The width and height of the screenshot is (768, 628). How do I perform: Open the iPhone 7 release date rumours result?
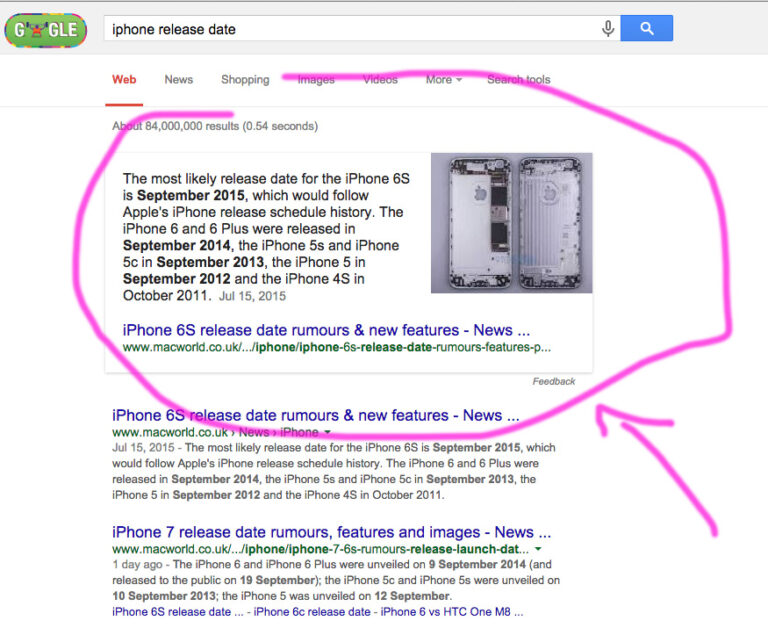332,532
